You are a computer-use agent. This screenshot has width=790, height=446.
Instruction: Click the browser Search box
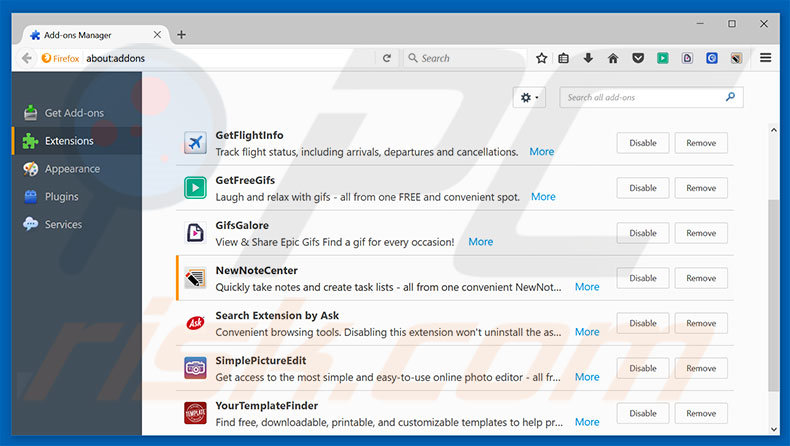pos(465,58)
